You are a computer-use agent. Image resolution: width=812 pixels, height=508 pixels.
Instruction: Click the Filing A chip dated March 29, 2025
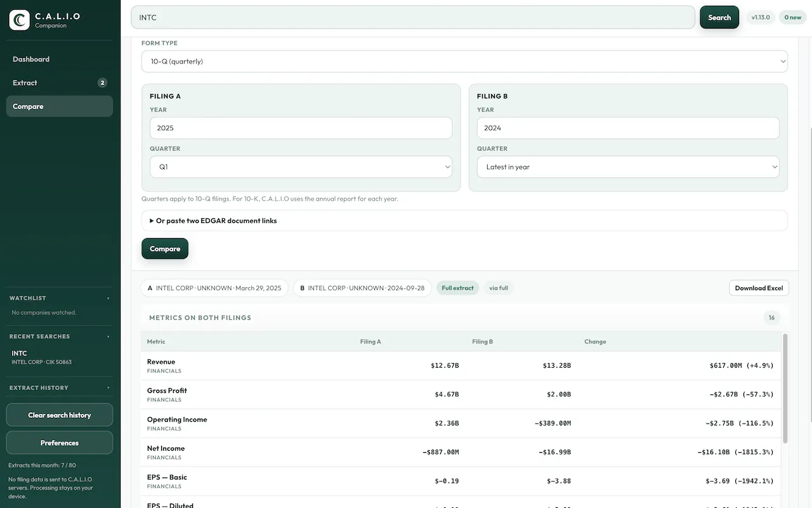pyautogui.click(x=214, y=288)
